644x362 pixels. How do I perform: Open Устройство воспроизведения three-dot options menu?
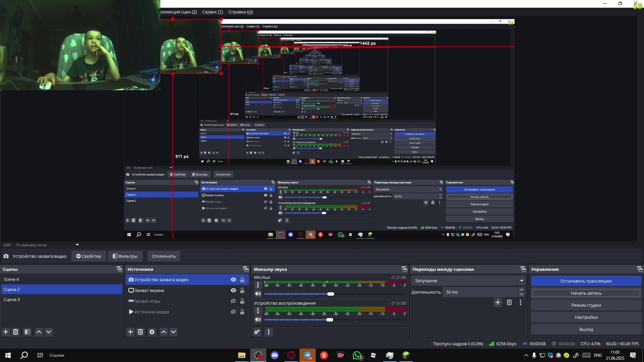click(x=258, y=311)
